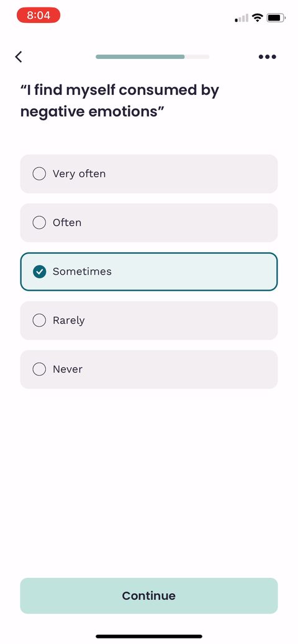Choose the Never answer label
The image size is (298, 644).
coord(68,369)
